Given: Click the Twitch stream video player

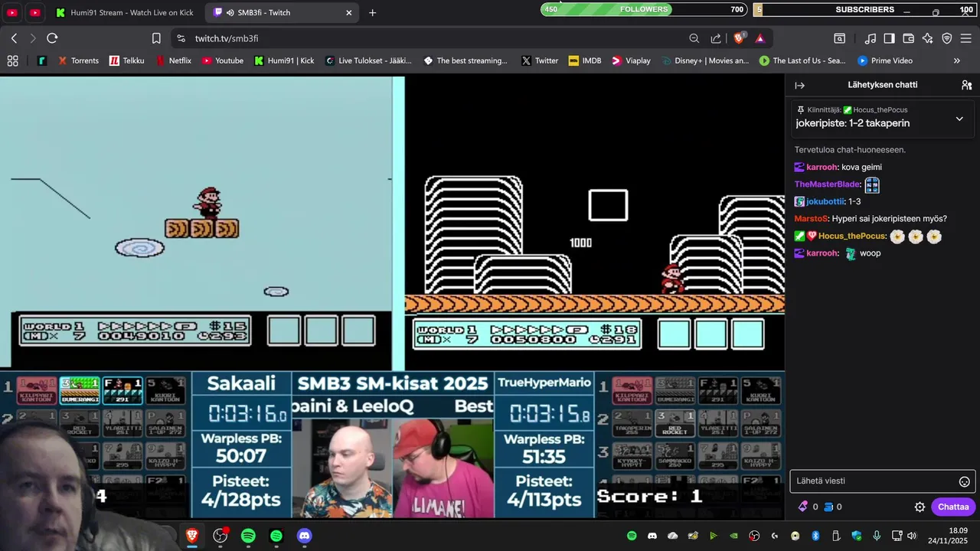Looking at the screenshot, I should [x=392, y=297].
